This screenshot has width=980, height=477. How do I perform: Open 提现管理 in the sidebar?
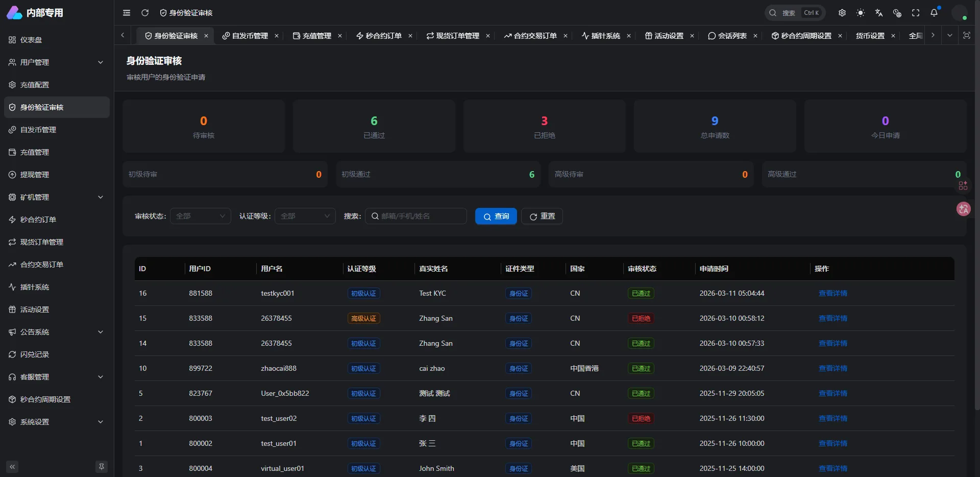57,175
